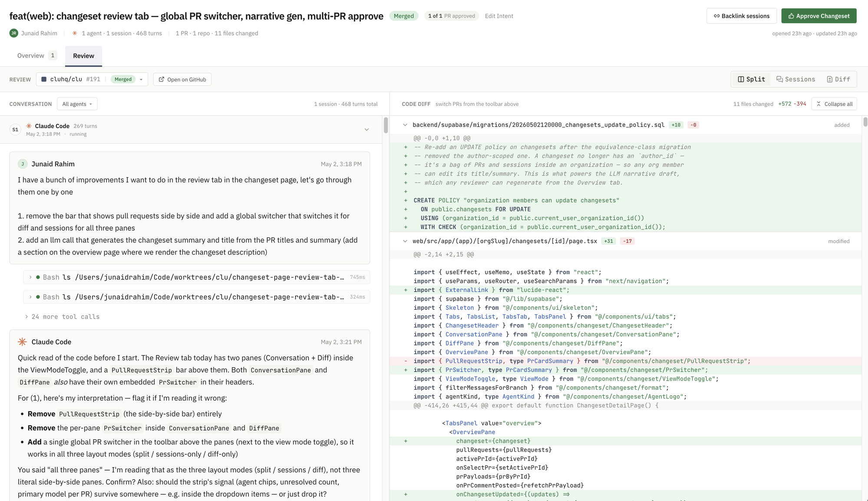Click '1 session · 468 turns total' text

point(346,104)
